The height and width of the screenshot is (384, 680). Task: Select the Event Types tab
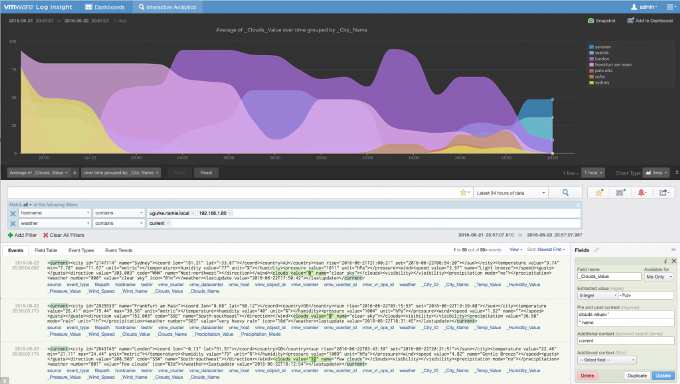81,250
